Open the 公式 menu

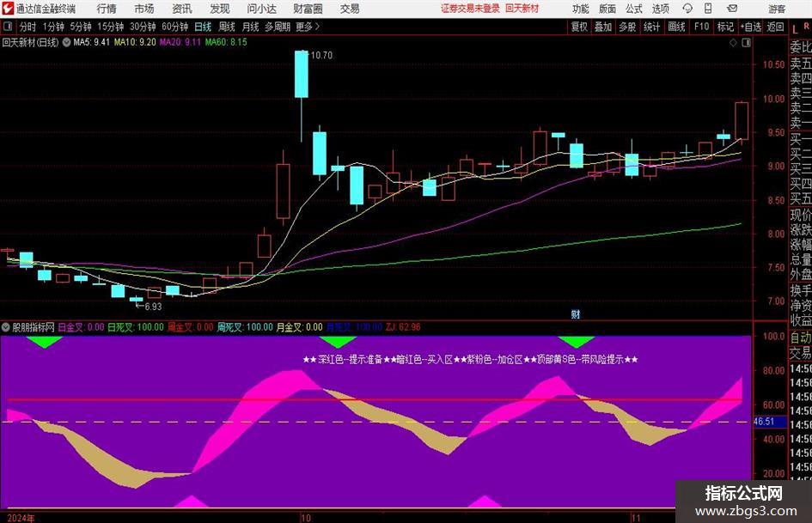point(634,9)
